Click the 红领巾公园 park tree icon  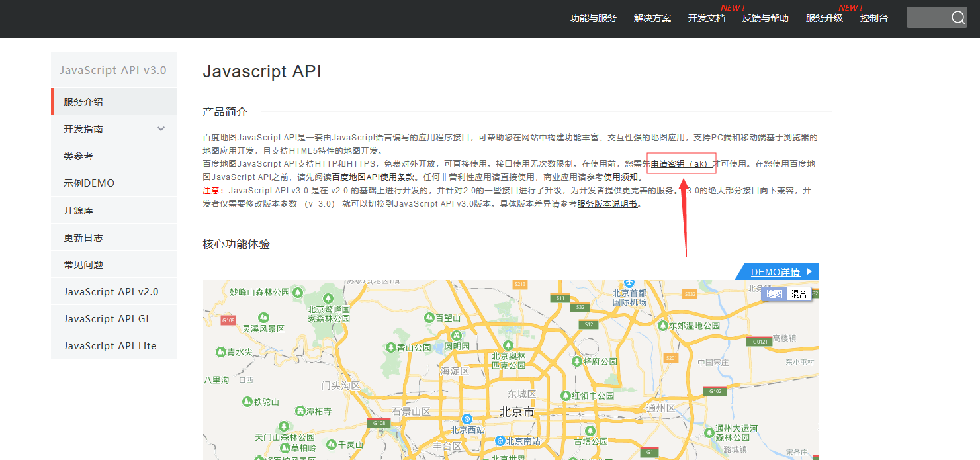point(564,395)
